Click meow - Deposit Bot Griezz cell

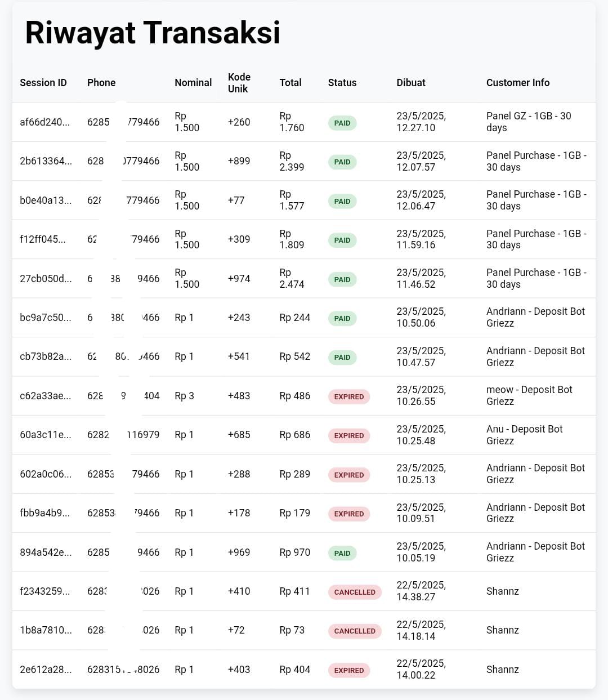[x=529, y=395]
